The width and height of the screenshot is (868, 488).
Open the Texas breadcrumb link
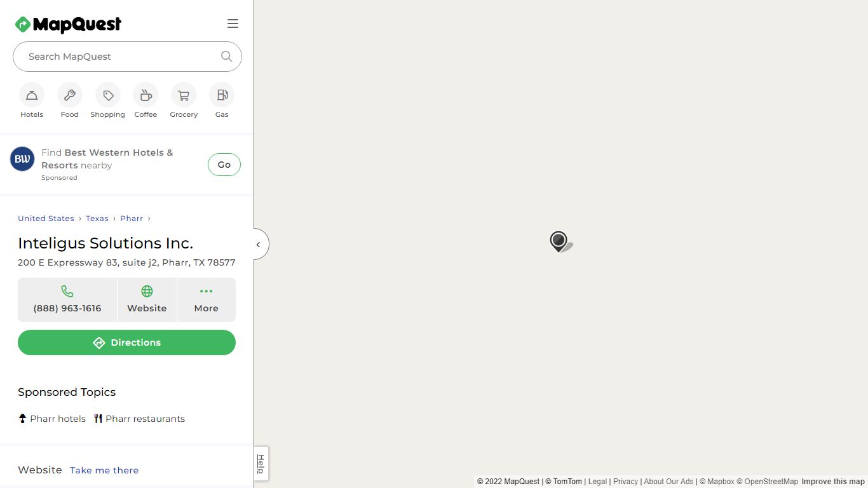(97, 219)
